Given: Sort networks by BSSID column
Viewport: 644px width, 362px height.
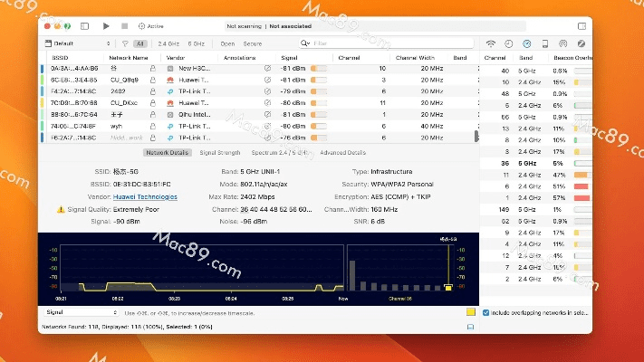Looking at the screenshot, I should point(60,58).
